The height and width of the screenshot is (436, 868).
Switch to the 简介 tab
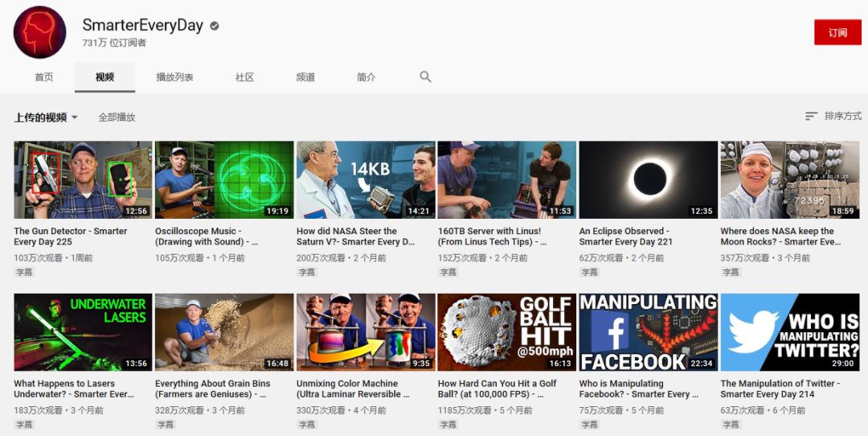pyautogui.click(x=366, y=77)
